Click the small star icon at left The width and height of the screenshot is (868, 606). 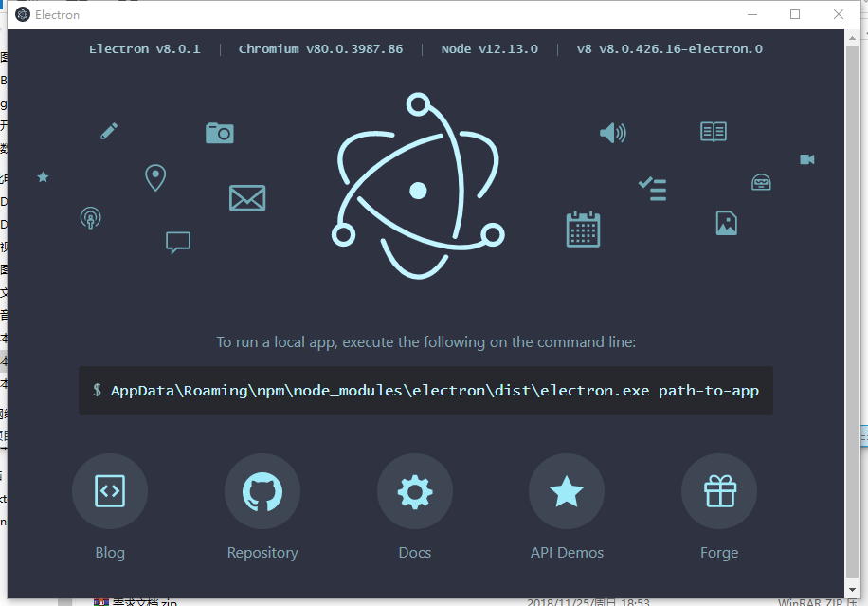[43, 177]
